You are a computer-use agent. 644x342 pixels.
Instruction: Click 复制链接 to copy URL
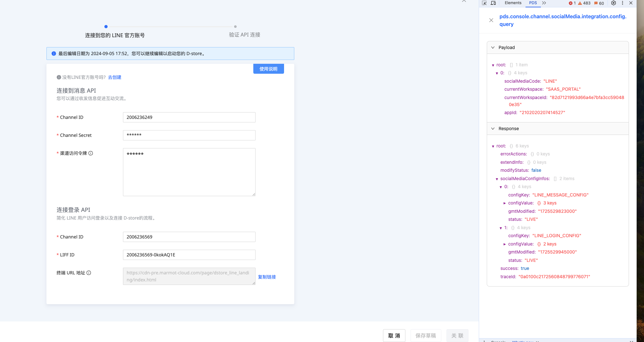point(267,277)
